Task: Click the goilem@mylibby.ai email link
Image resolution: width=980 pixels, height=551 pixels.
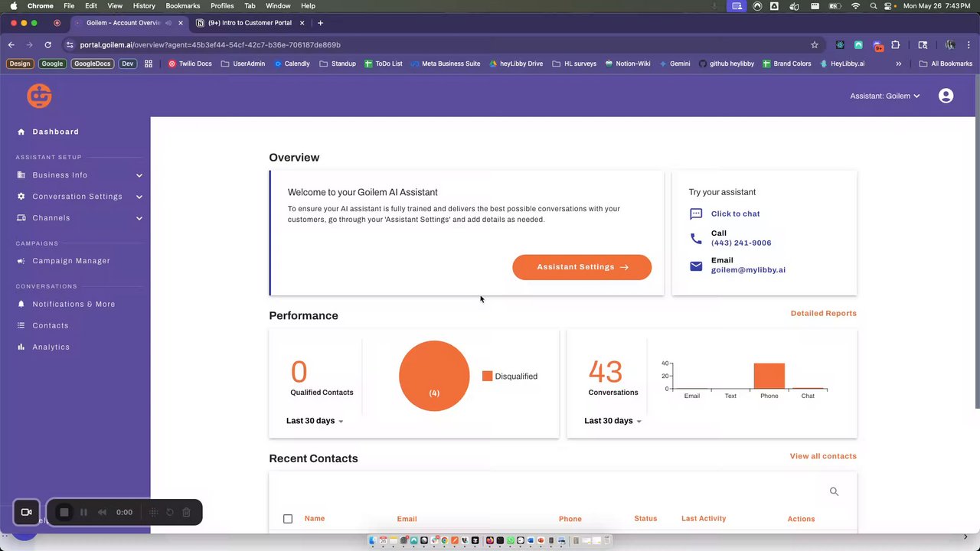Action: pyautogui.click(x=748, y=269)
